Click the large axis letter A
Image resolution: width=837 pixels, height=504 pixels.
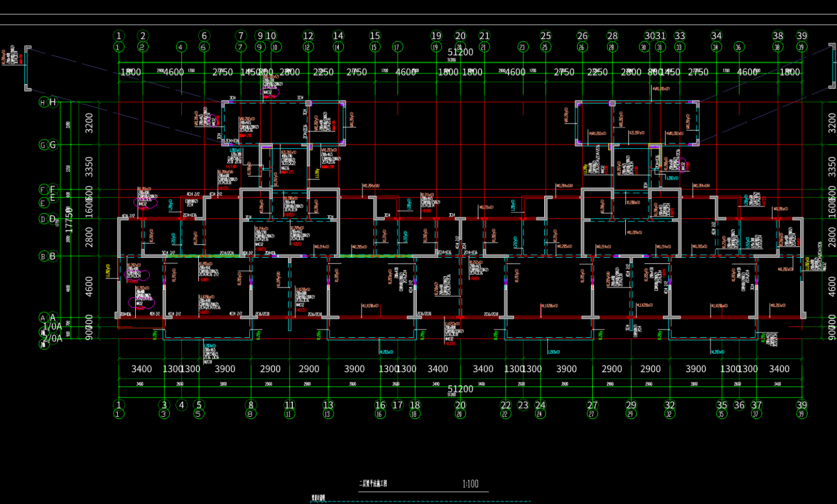coord(53,318)
